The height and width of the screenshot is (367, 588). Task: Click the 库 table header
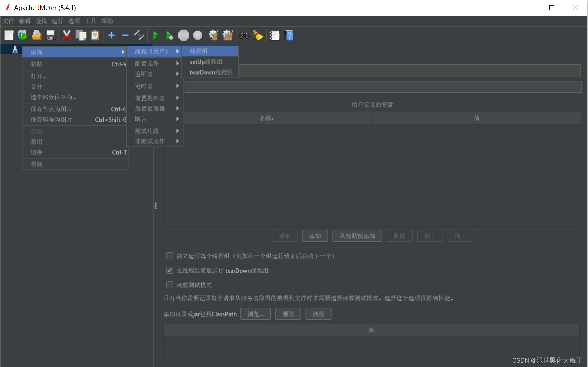[371, 330]
